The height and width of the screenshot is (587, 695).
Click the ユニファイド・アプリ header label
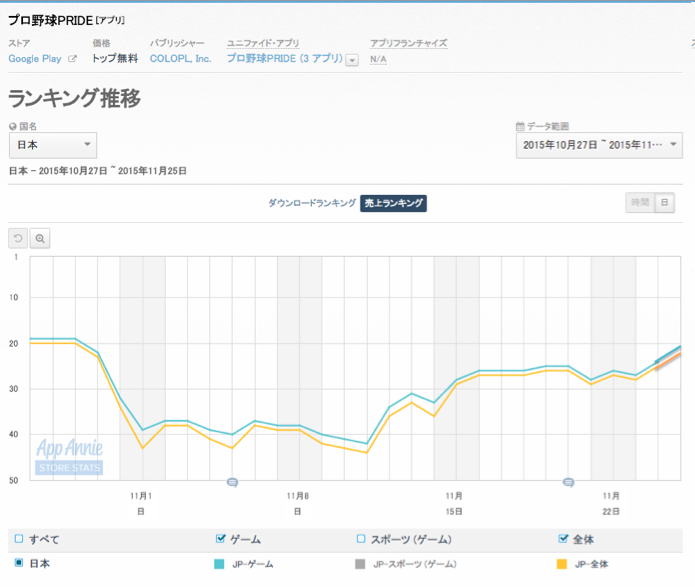pos(263,43)
